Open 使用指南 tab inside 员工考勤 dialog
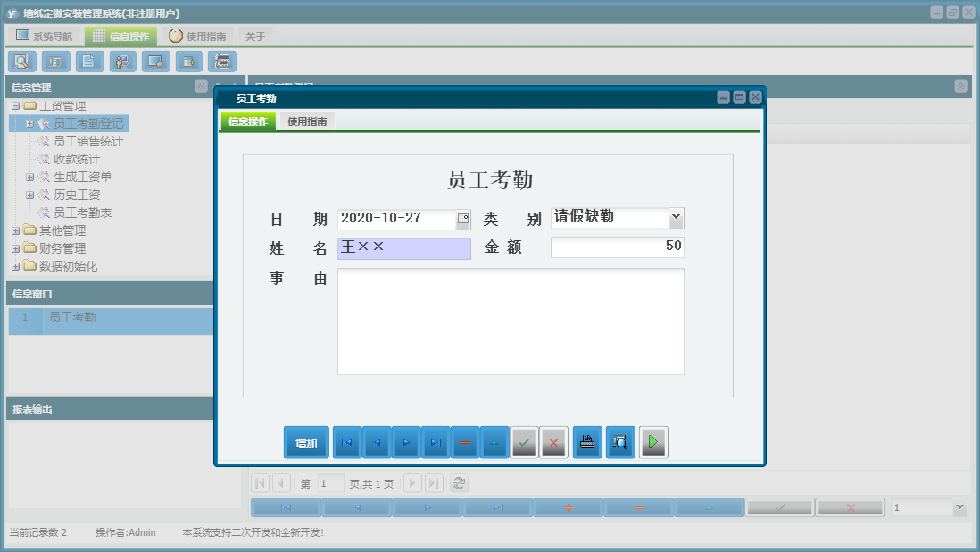 (x=307, y=121)
